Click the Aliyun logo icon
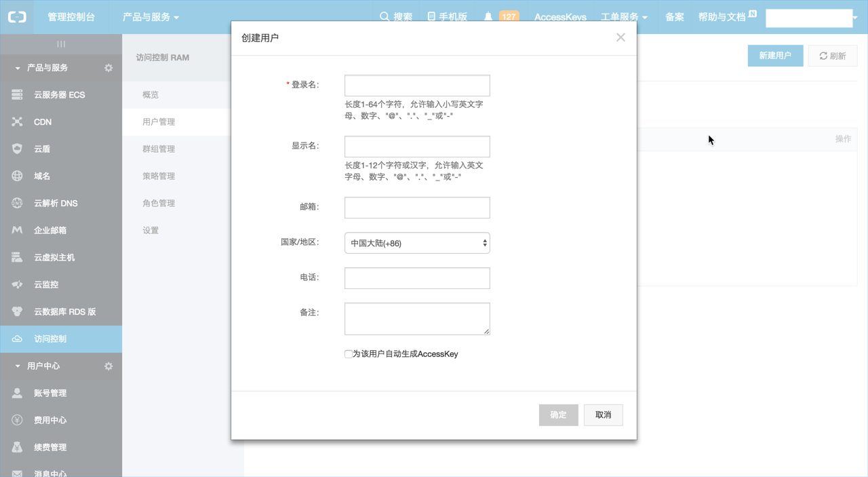This screenshot has width=868, height=477. 17,17
